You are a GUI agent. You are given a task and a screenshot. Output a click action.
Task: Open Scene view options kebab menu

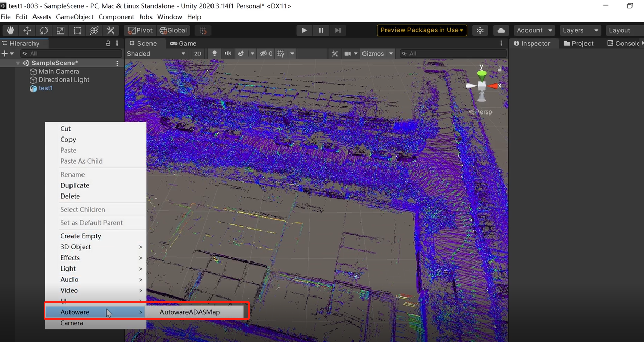pos(501,43)
